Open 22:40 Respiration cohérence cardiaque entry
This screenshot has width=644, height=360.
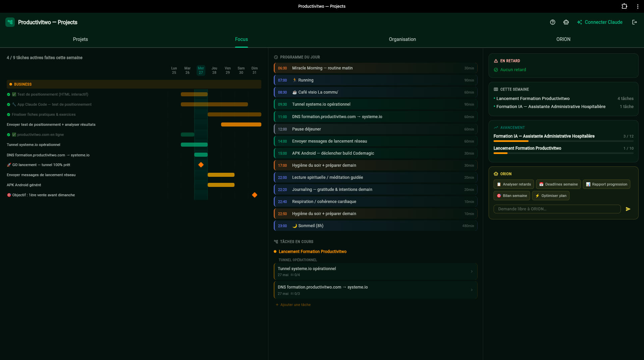(x=376, y=202)
